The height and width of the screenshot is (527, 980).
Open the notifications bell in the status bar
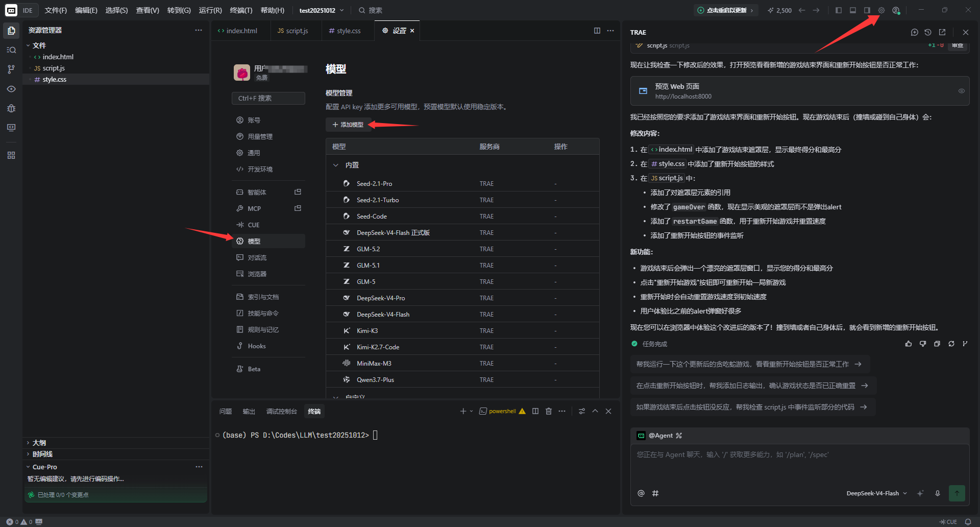point(968,522)
